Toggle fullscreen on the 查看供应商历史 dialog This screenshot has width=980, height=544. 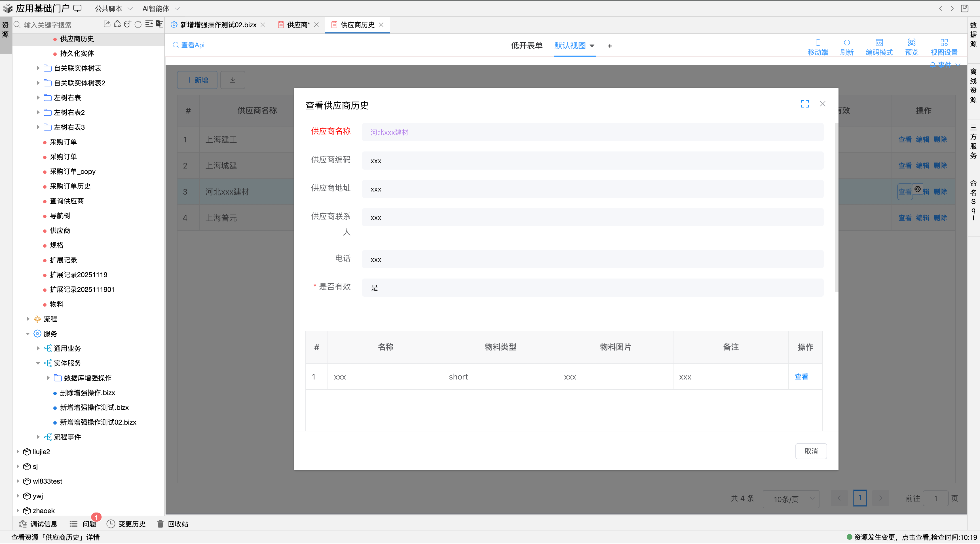[805, 104]
